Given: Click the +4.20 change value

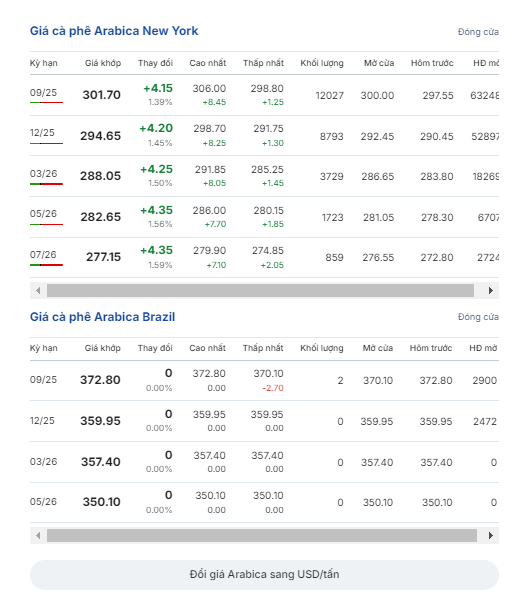Looking at the screenshot, I should tap(156, 128).
